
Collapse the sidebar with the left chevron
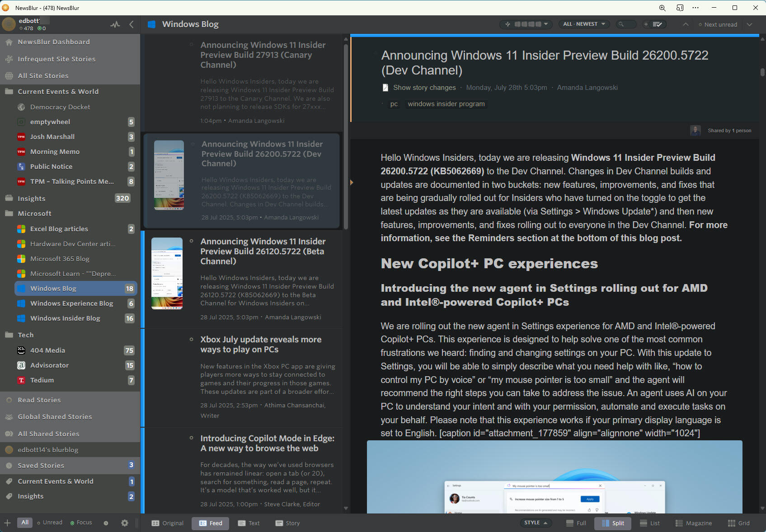132,24
